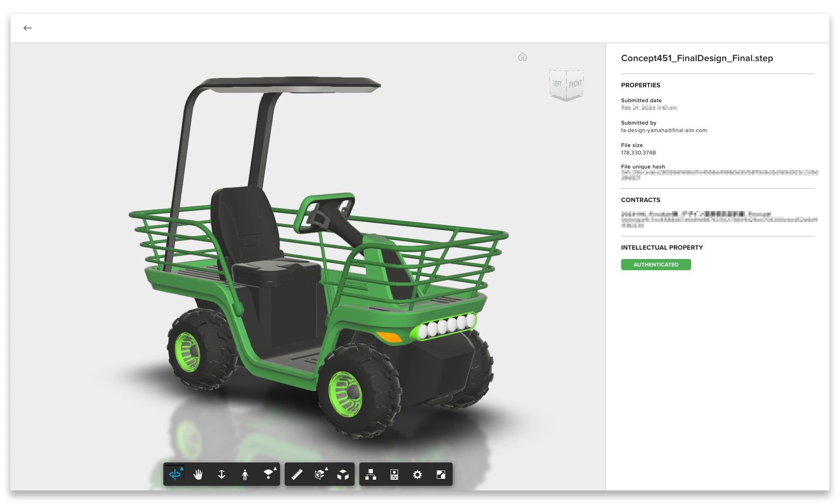Expand the Section tool flyout options
The height and width of the screenshot is (504, 840).
click(327, 469)
